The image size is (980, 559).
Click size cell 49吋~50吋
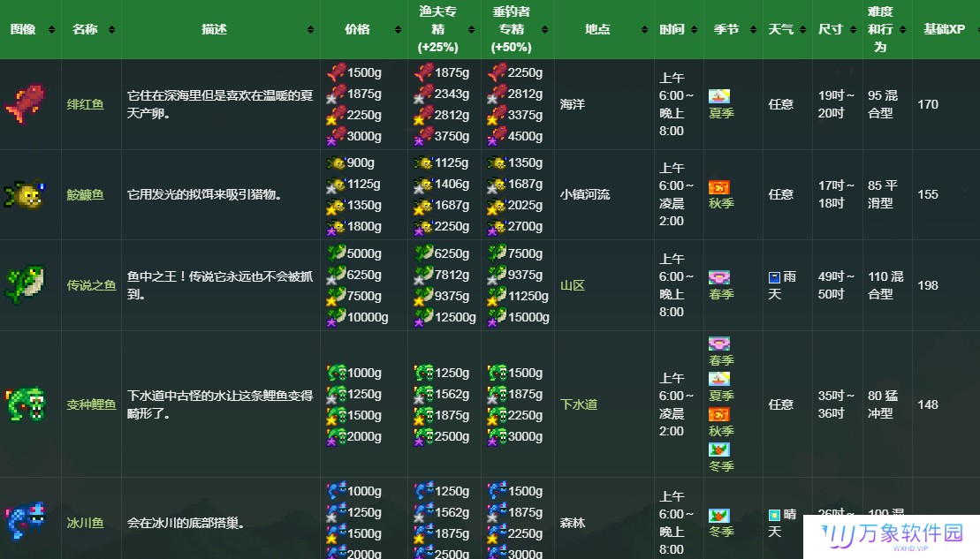836,285
